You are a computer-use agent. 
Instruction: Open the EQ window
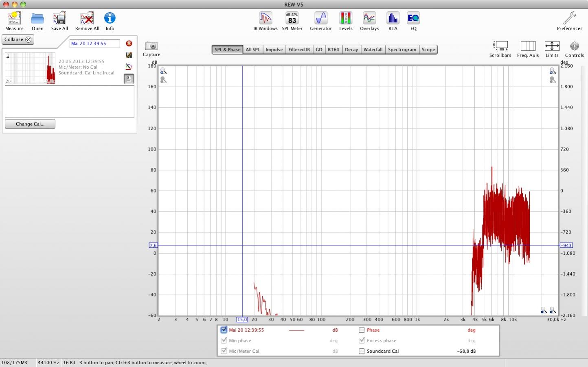413,19
